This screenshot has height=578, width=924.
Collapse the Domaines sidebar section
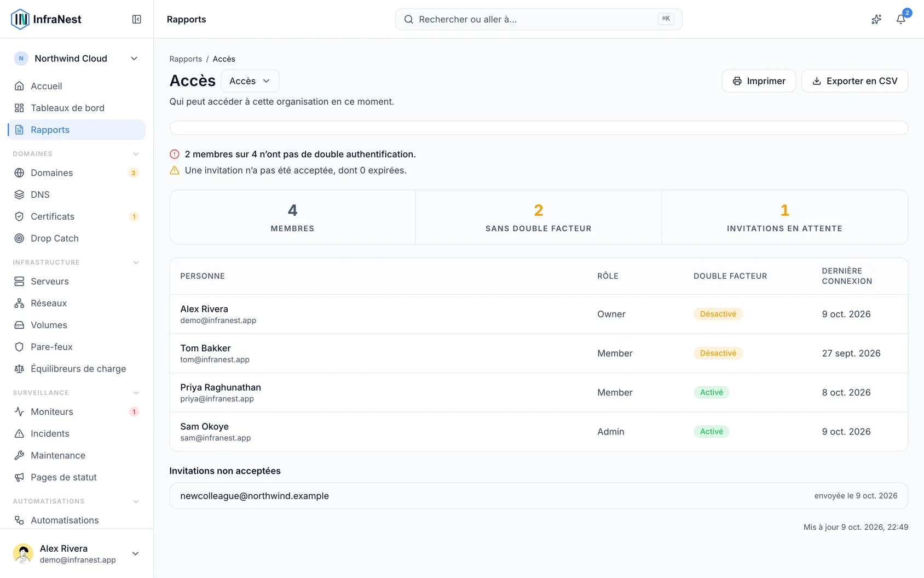click(136, 154)
